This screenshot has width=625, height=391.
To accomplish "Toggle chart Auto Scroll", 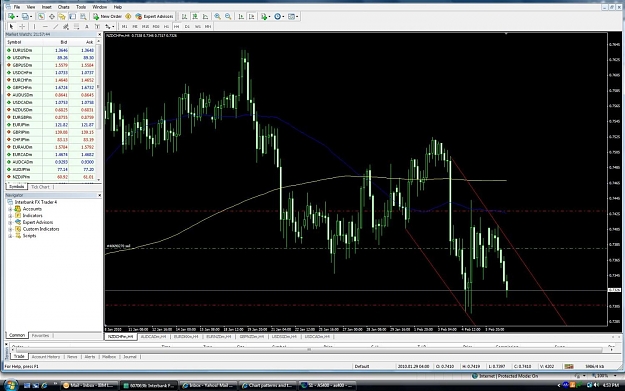I will click(x=241, y=16).
